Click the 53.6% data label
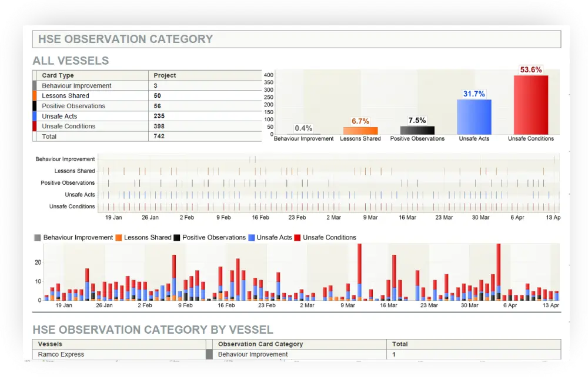This screenshot has width=588, height=379. pyautogui.click(x=530, y=70)
